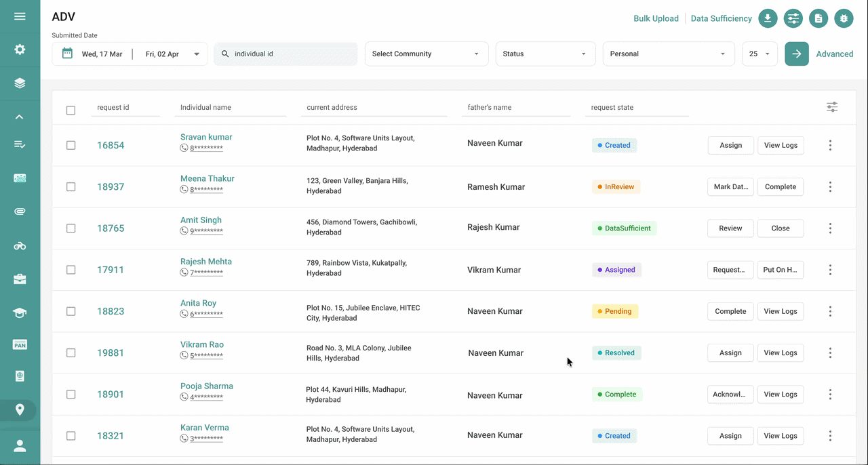Viewport: 868px width, 465px height.
Task: Open the hamburger menu in the sidebar
Action: [x=20, y=16]
